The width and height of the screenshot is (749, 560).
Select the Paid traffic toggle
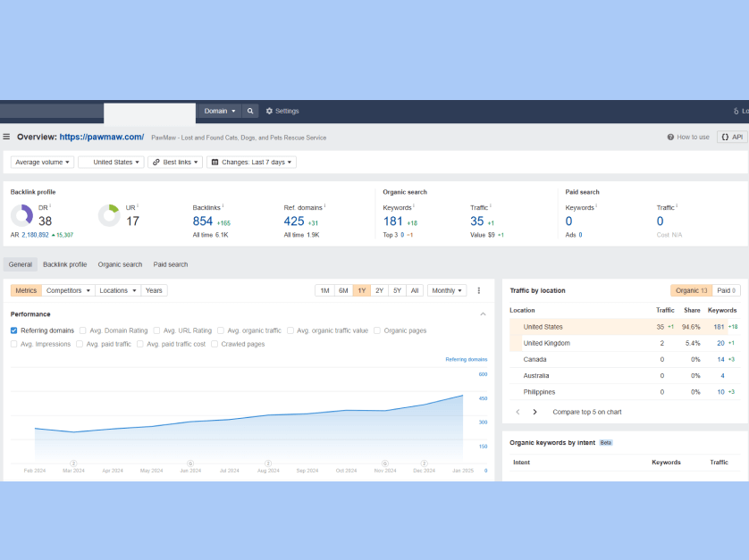pyautogui.click(x=728, y=290)
